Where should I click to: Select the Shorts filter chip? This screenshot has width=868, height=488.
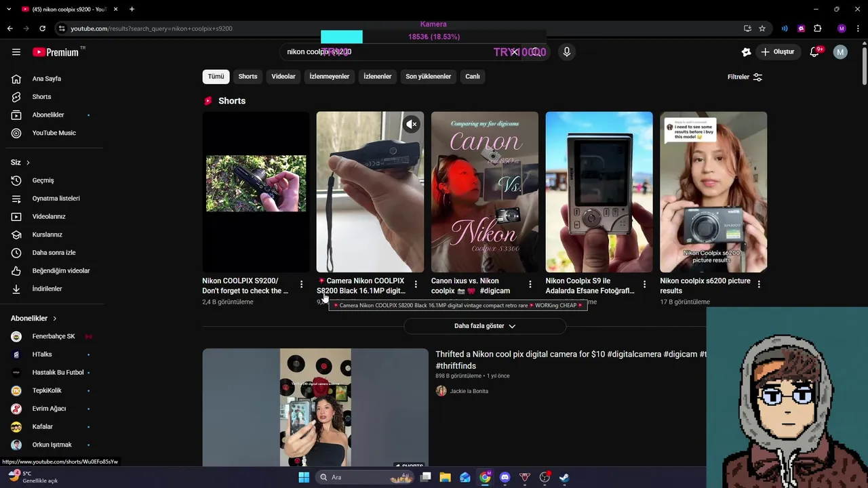[248, 77]
